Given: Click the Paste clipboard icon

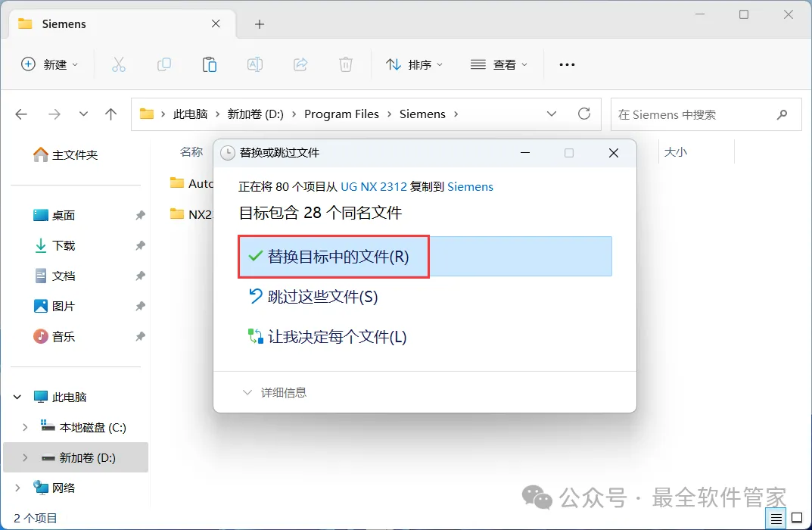Looking at the screenshot, I should click(x=209, y=65).
